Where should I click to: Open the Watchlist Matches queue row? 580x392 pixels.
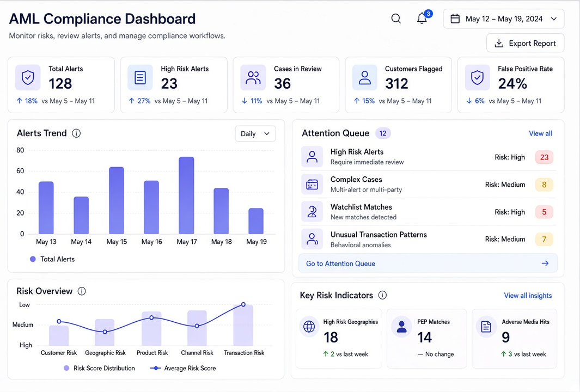click(x=428, y=212)
